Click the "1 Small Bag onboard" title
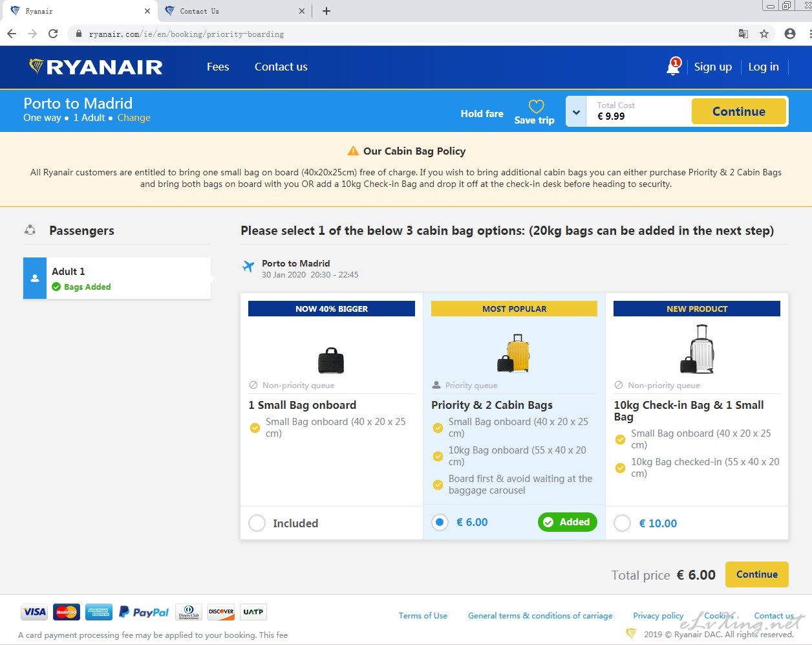Viewport: 812px width, 645px height. point(303,405)
